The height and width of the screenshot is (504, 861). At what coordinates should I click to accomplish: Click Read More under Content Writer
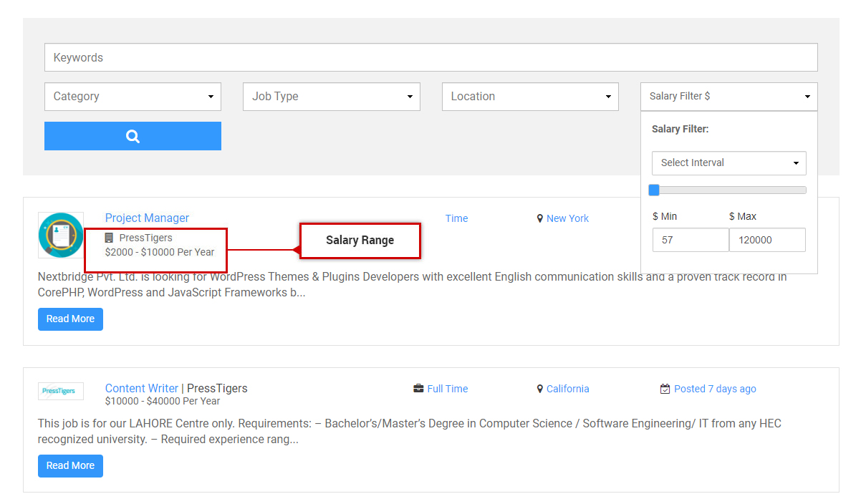pos(70,465)
